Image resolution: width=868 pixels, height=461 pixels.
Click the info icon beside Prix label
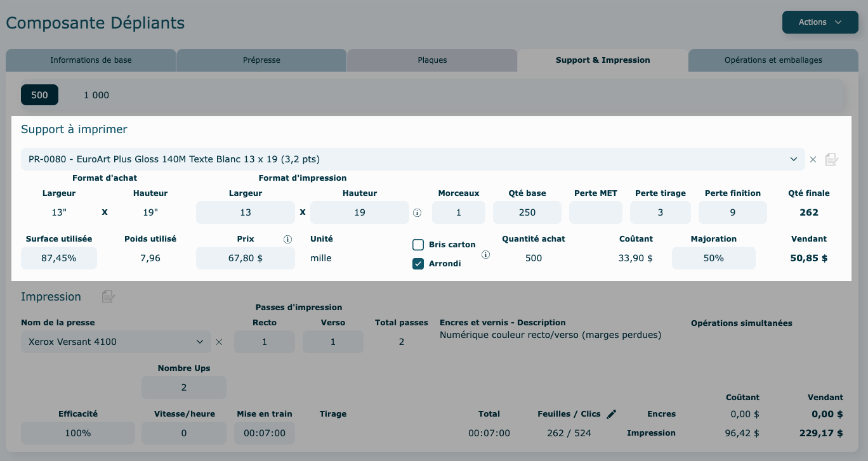pyautogui.click(x=287, y=239)
